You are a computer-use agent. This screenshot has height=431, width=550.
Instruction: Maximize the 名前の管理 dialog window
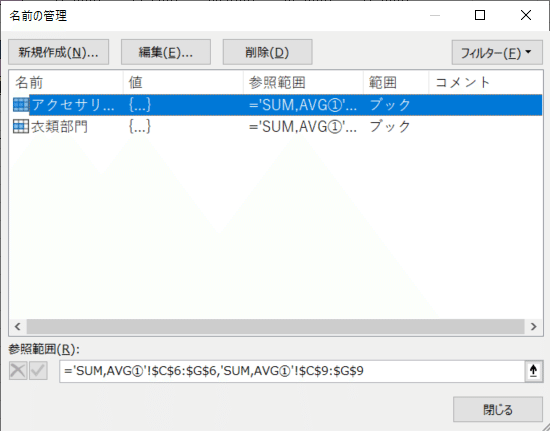click(x=480, y=15)
